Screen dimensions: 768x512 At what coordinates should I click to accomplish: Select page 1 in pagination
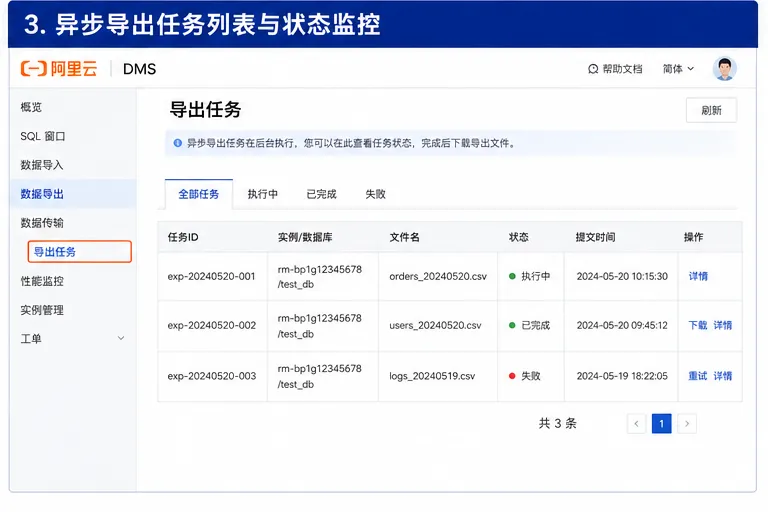point(661,424)
